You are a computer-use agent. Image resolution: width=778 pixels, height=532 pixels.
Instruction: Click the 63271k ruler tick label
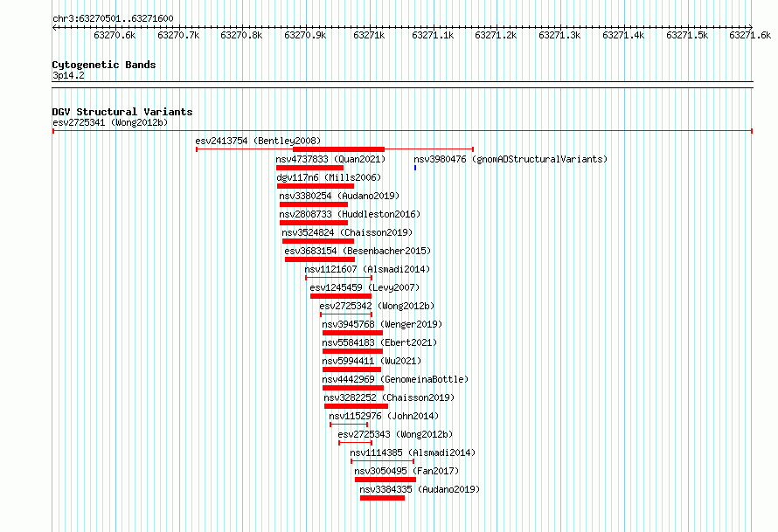point(369,35)
